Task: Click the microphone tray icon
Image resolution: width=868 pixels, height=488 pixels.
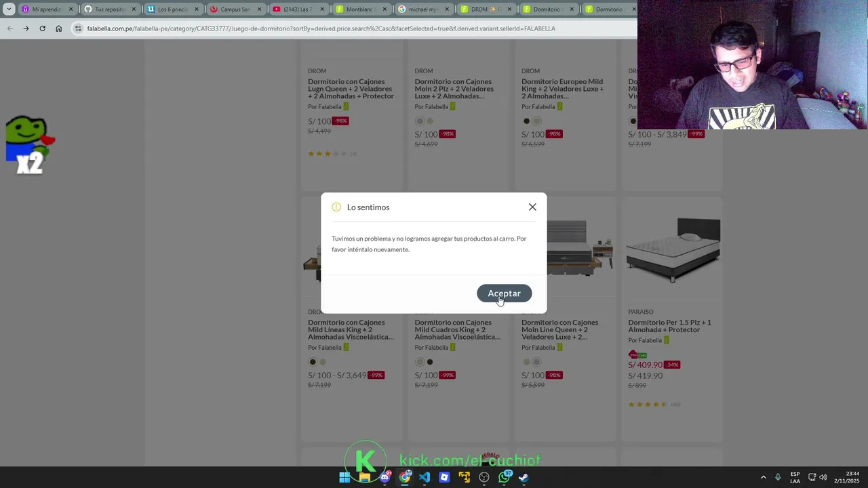Action: tap(778, 477)
